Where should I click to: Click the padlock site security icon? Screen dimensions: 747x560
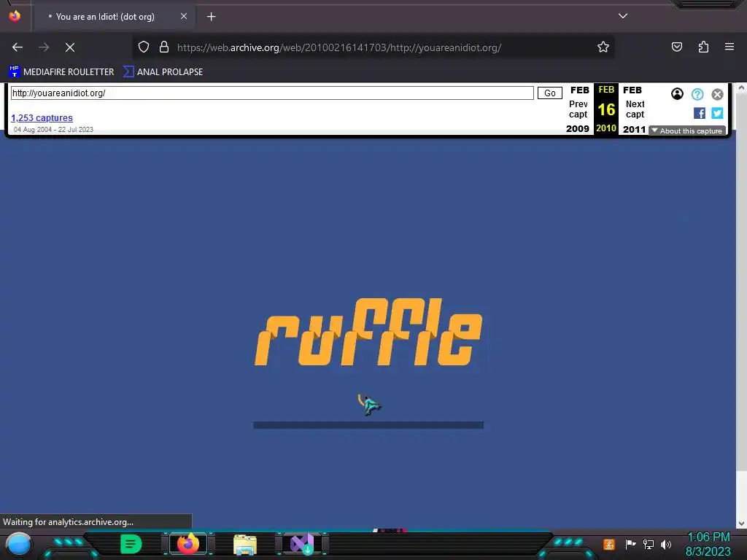pyautogui.click(x=164, y=47)
